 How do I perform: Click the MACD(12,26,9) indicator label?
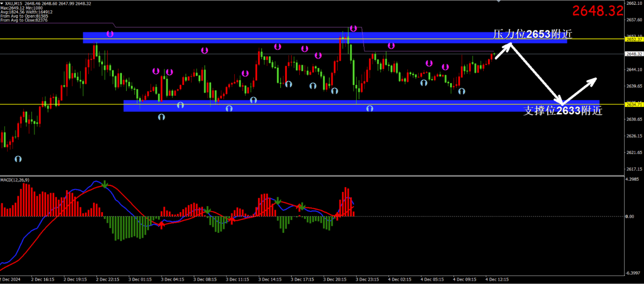tap(15, 180)
